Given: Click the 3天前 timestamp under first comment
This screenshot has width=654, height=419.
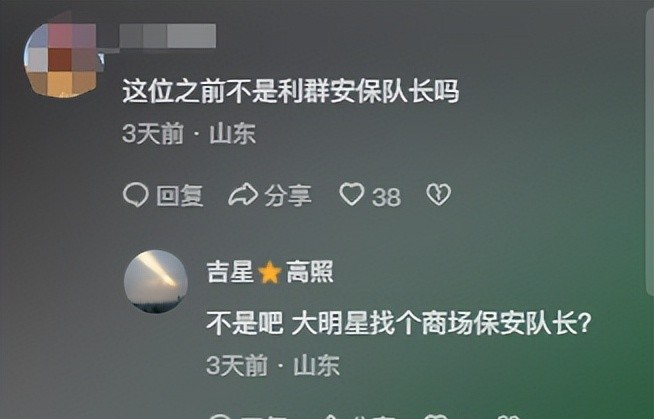Looking at the screenshot, I should [x=153, y=134].
